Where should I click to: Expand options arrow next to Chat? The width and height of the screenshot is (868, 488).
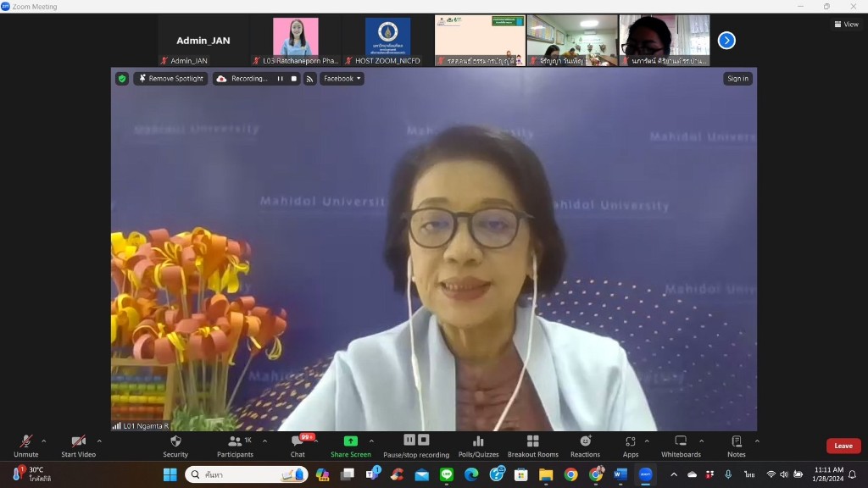(316, 441)
